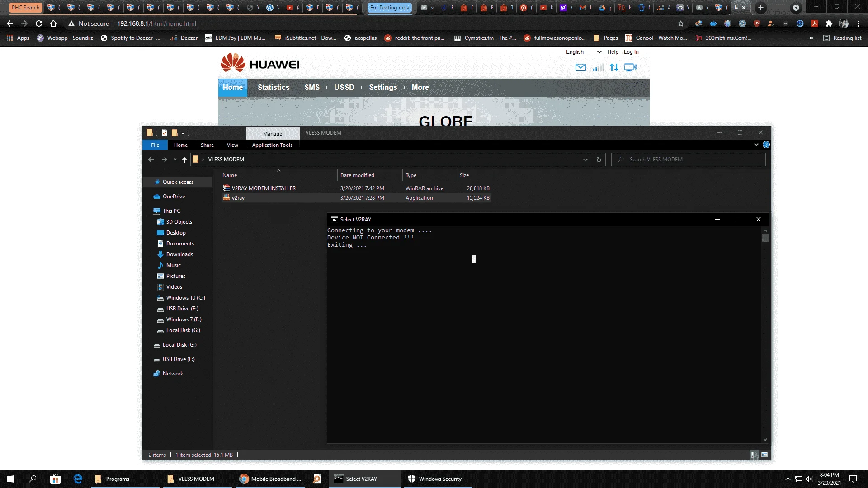
Task: Open the File menu in Explorer
Action: click(155, 145)
